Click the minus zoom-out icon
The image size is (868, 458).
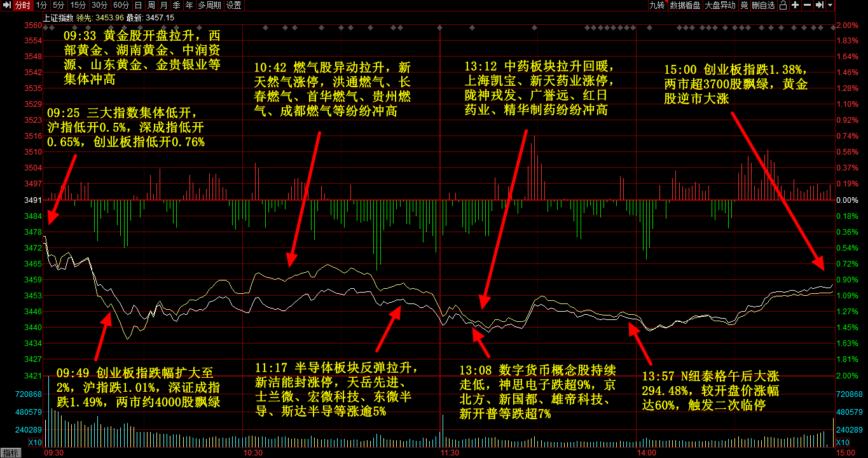pyautogui.click(x=806, y=5)
